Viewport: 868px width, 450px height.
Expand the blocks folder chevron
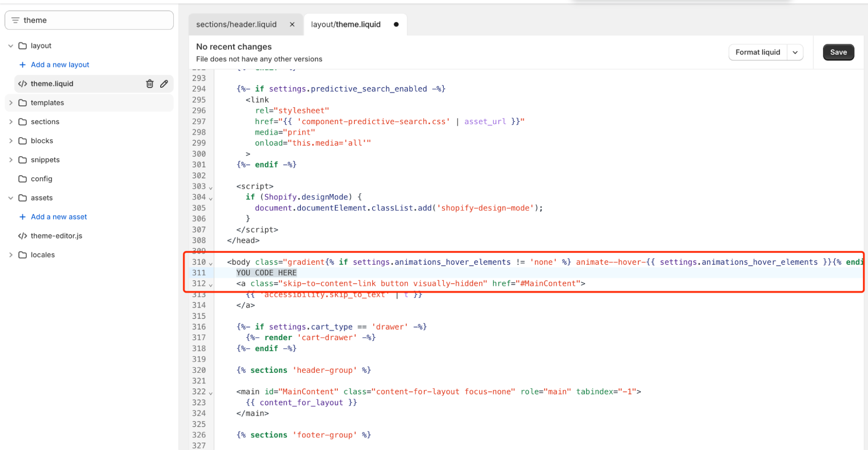point(11,141)
